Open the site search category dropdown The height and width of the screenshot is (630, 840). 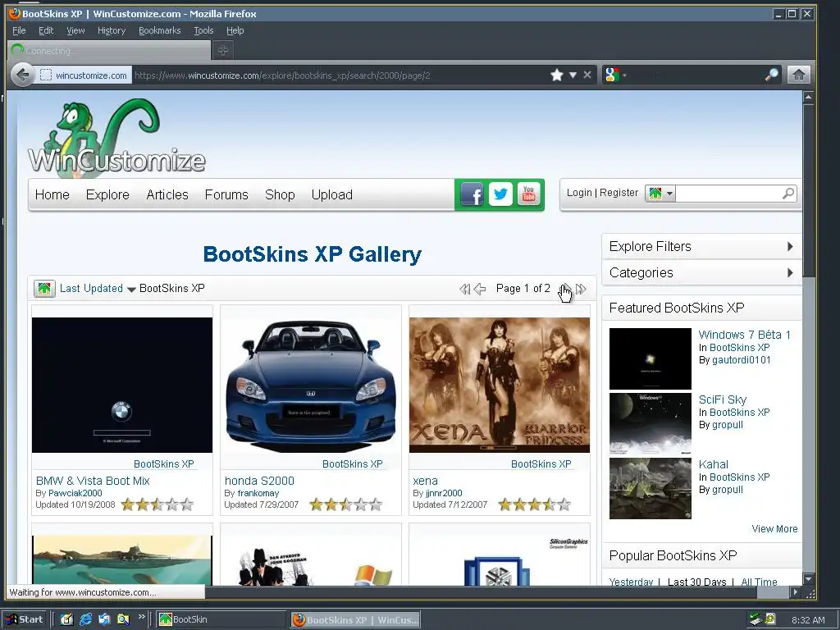(x=660, y=194)
